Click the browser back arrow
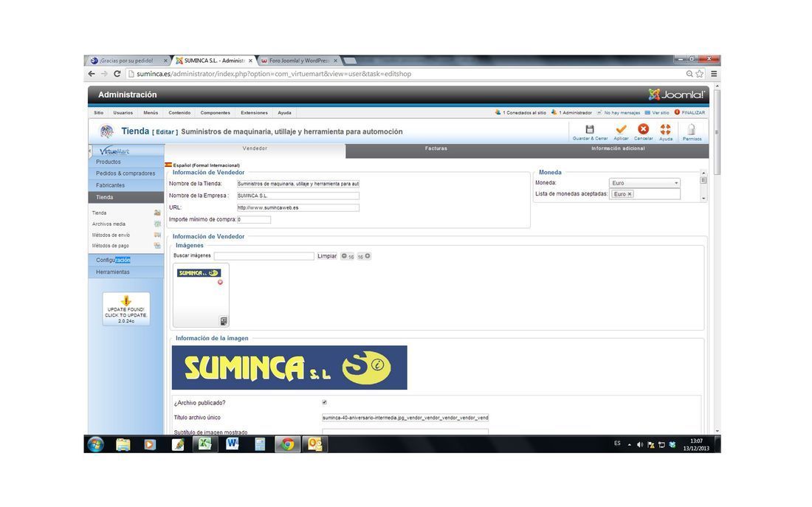The image size is (812, 507). coord(92,74)
